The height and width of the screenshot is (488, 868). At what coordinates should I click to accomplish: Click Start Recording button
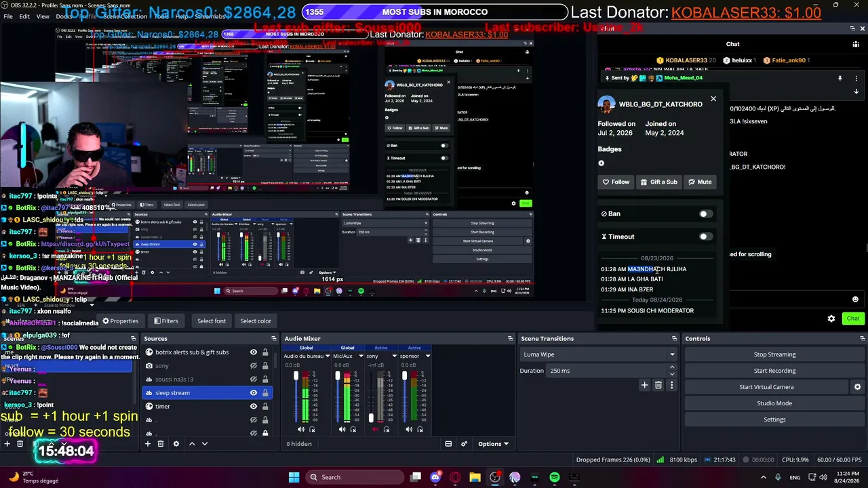click(774, 371)
